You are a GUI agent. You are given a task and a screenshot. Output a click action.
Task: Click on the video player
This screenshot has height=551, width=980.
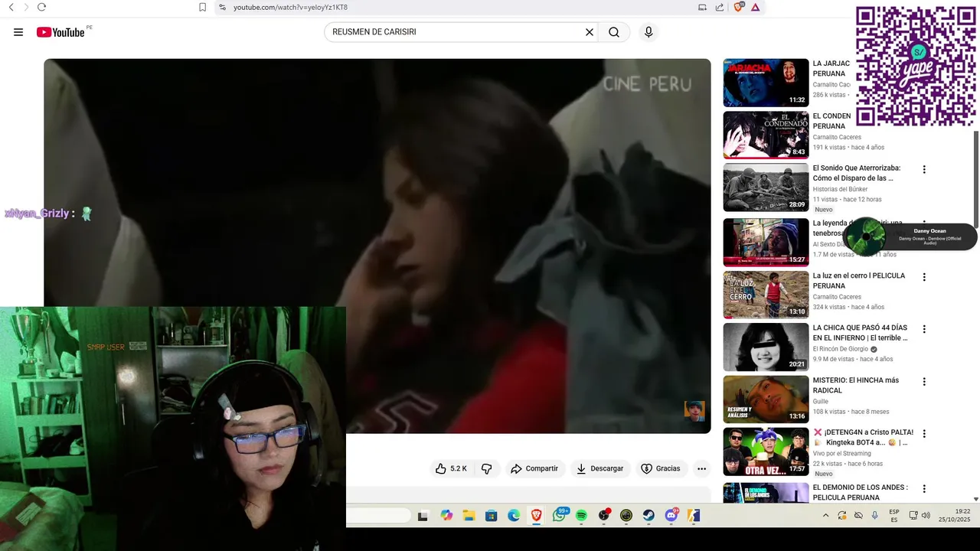click(377, 246)
